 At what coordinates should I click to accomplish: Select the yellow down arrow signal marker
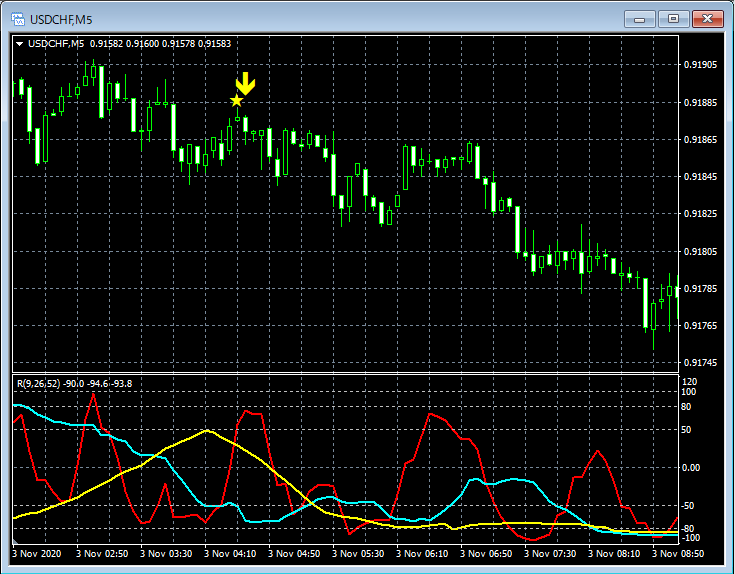click(245, 84)
